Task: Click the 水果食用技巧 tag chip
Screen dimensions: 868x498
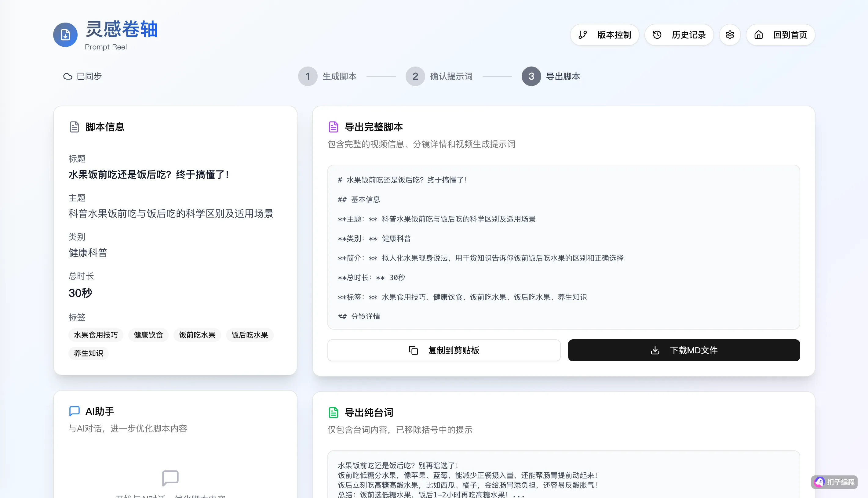Action: click(96, 335)
